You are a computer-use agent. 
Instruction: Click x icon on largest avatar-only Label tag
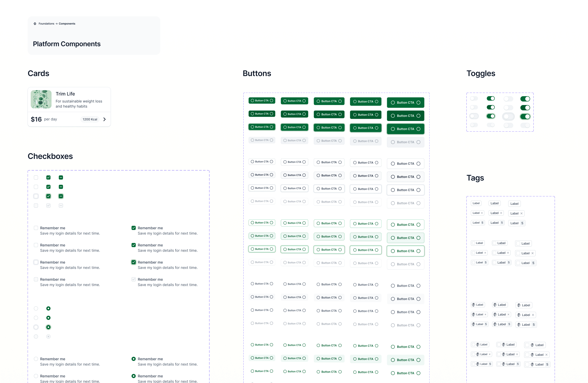pyautogui.click(x=533, y=315)
